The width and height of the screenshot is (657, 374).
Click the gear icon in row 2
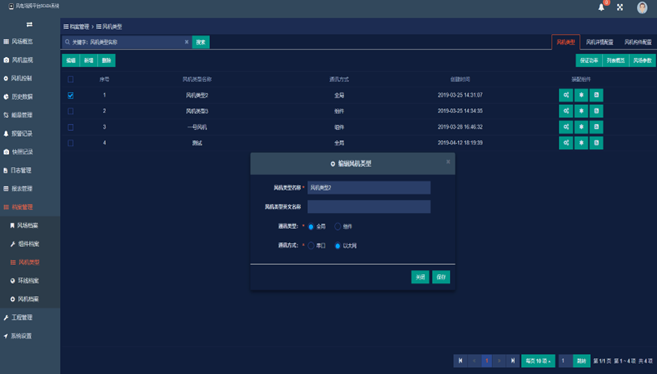click(x=581, y=111)
